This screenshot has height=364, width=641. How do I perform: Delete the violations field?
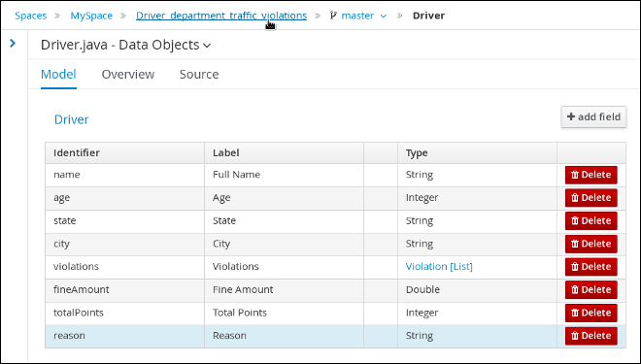pyautogui.click(x=591, y=267)
